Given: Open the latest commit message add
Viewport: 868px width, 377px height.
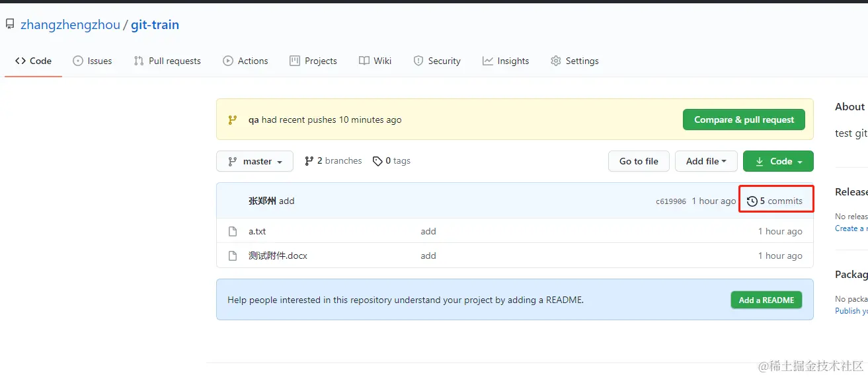Looking at the screenshot, I should 287,201.
